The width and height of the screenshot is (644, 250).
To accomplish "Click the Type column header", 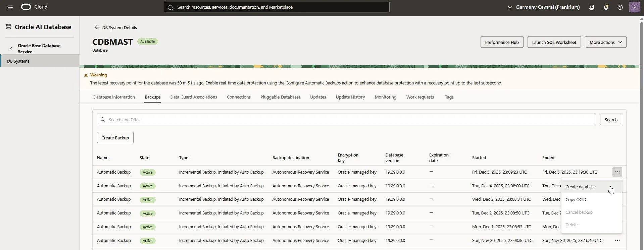I will pos(184,158).
